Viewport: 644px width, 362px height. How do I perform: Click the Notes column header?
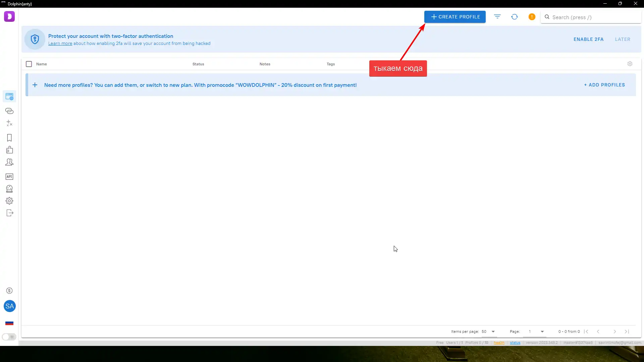pos(265,64)
